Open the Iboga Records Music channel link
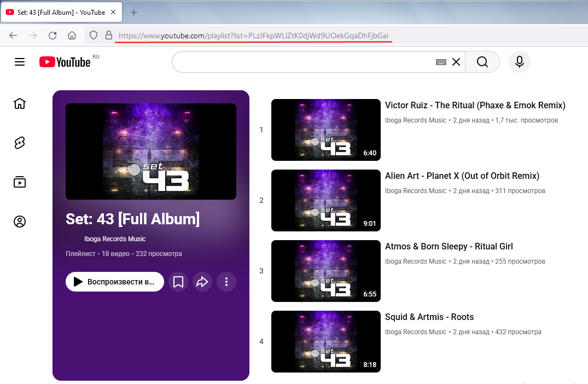This screenshot has height=384, width=588. click(115, 239)
